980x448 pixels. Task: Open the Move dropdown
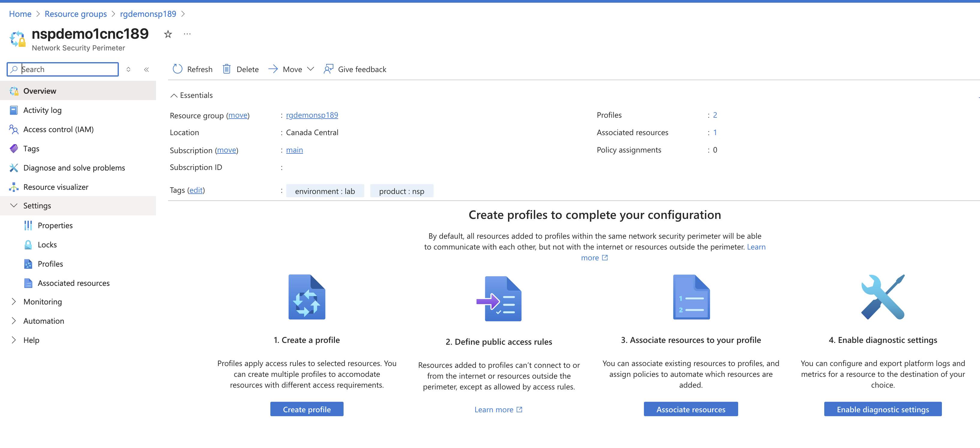(x=291, y=69)
